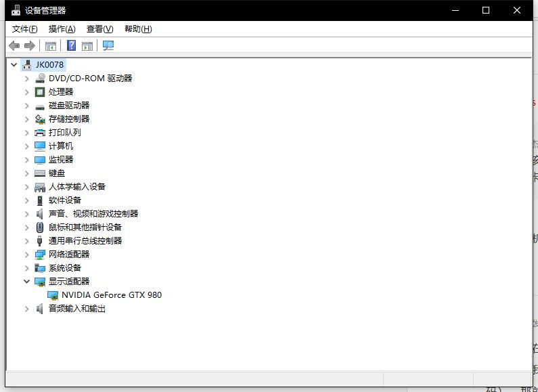The image size is (538, 392).
Task: Click the 键盘 keyboard icon
Action: pos(40,173)
